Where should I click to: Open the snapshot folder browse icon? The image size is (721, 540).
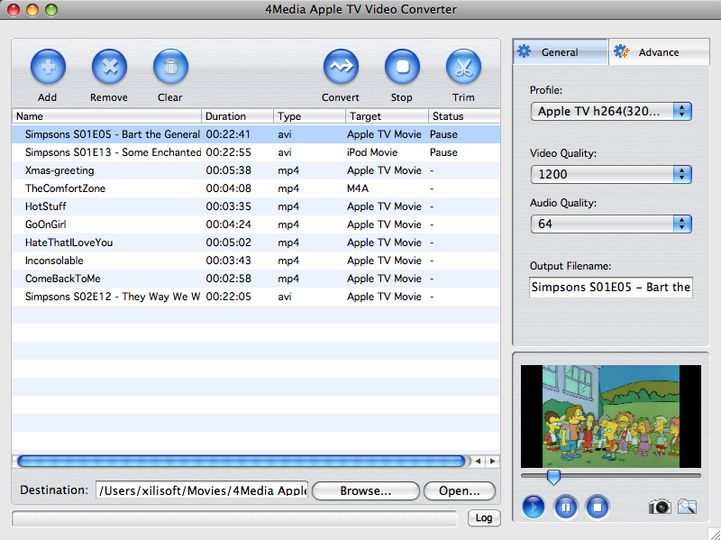coord(687,506)
